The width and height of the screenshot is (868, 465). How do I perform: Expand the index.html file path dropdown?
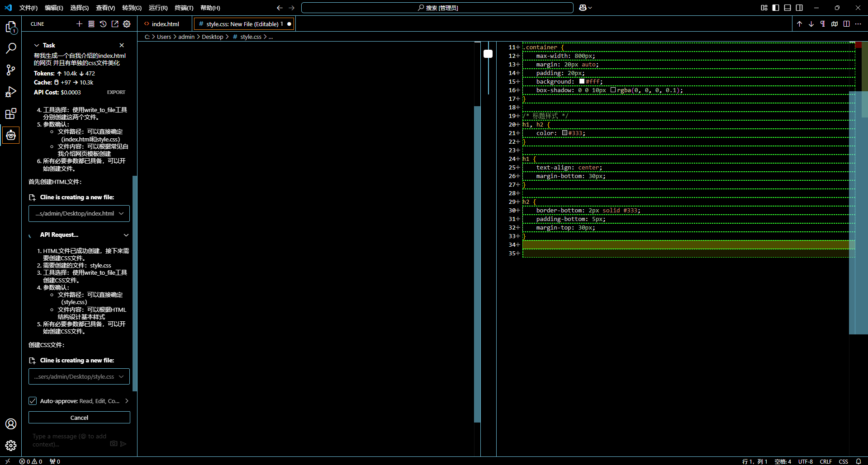[x=121, y=214]
